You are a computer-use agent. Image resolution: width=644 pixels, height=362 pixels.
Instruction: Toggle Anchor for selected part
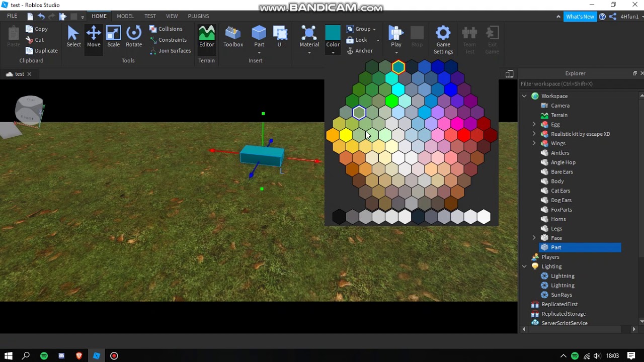360,51
